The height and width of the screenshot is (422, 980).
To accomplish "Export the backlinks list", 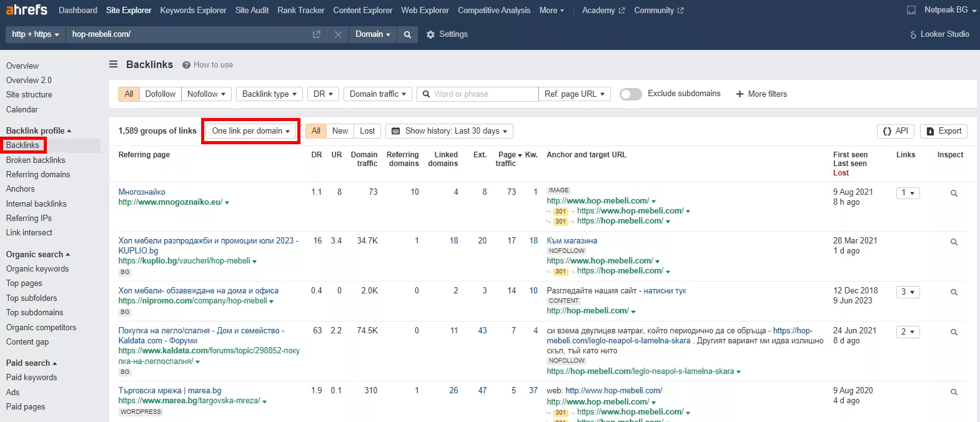I will [944, 131].
